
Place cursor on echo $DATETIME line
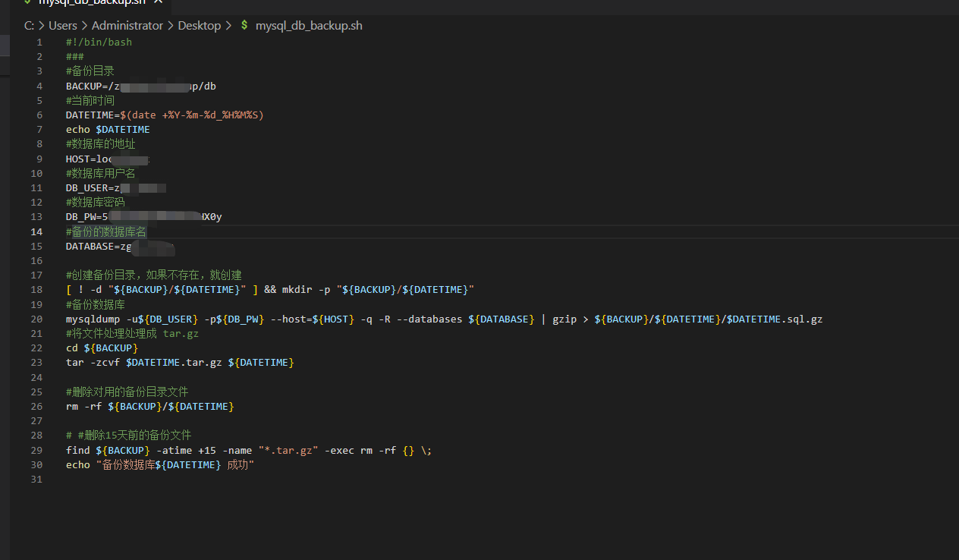pyautogui.click(x=107, y=129)
